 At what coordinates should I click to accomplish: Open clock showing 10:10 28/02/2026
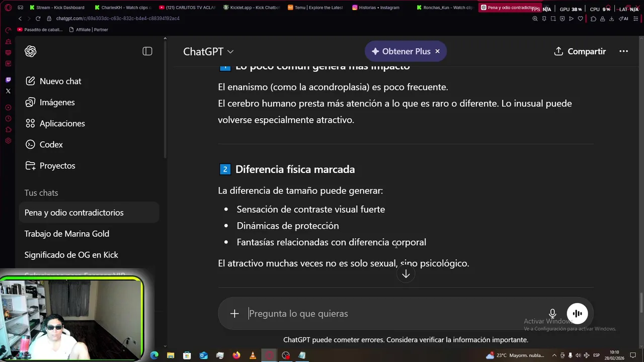coord(614,355)
